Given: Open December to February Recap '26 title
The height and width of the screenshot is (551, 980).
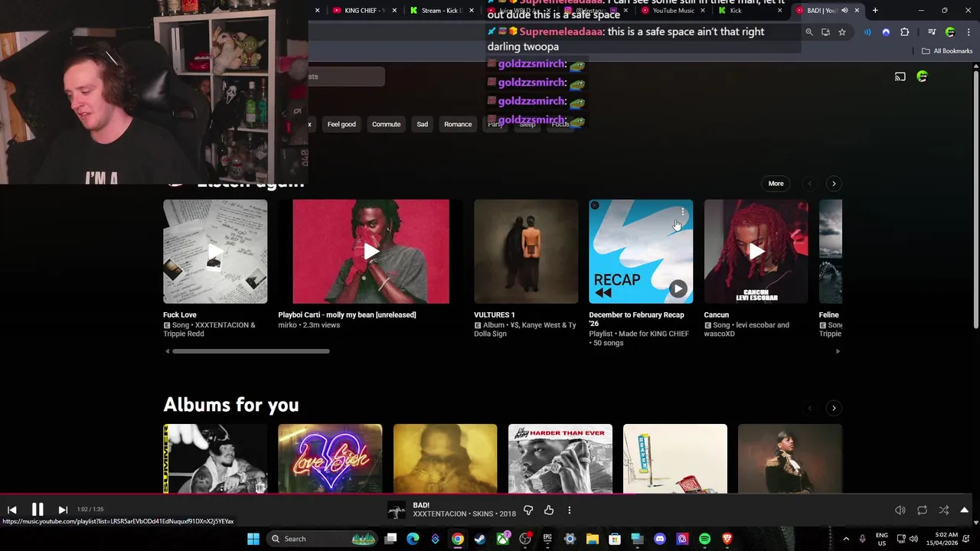Looking at the screenshot, I should click(x=636, y=319).
